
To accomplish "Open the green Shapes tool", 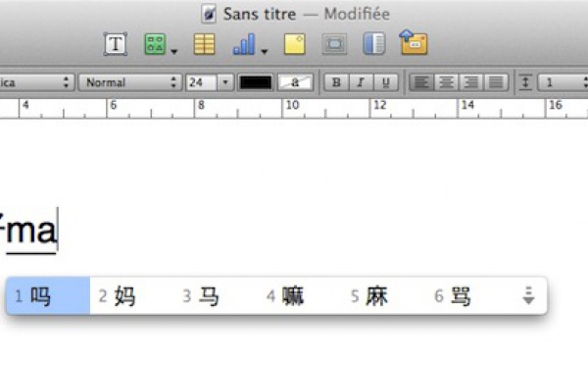I will pos(155,44).
